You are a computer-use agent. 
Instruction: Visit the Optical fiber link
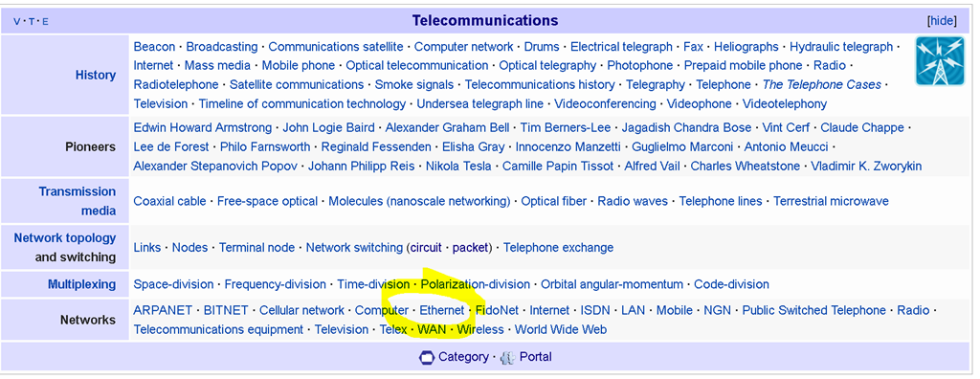coord(554,201)
